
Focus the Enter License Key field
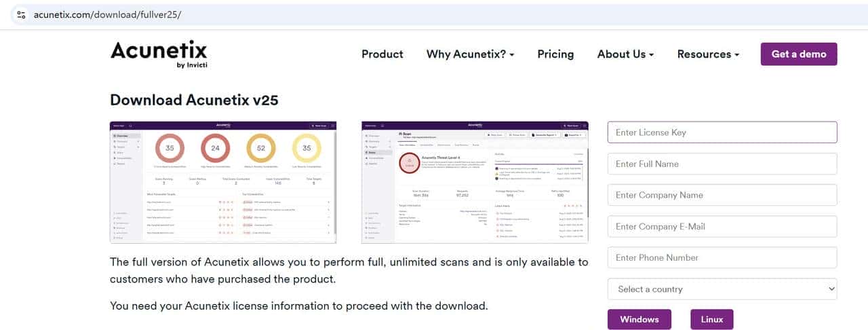click(722, 132)
